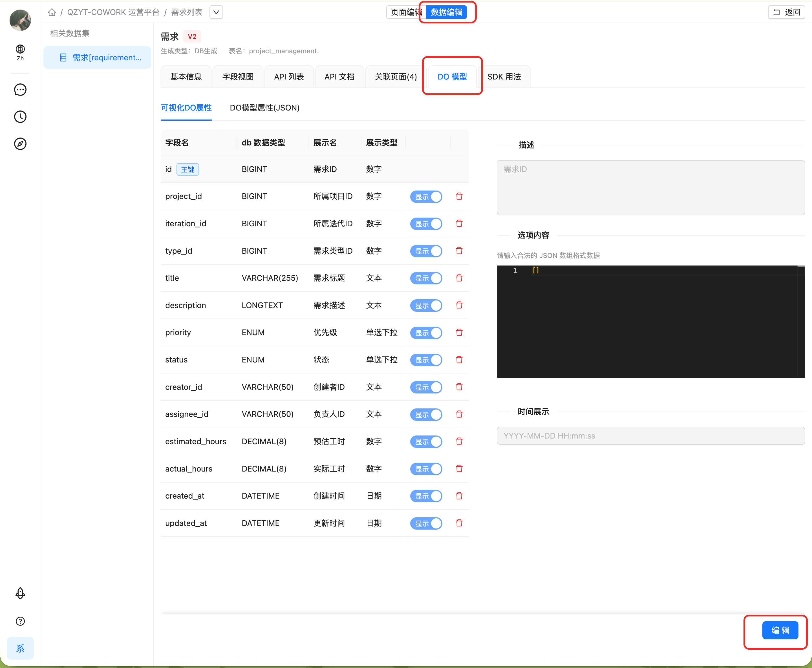Open the 关联页面(4) tab

396,77
